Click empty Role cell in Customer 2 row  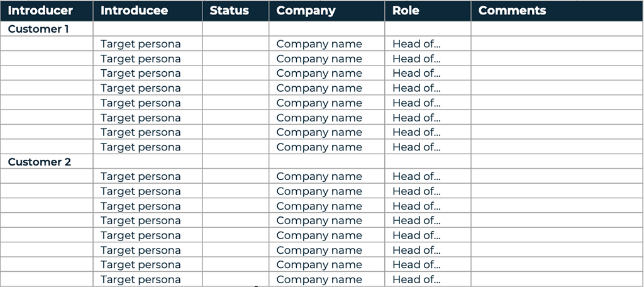(x=428, y=162)
